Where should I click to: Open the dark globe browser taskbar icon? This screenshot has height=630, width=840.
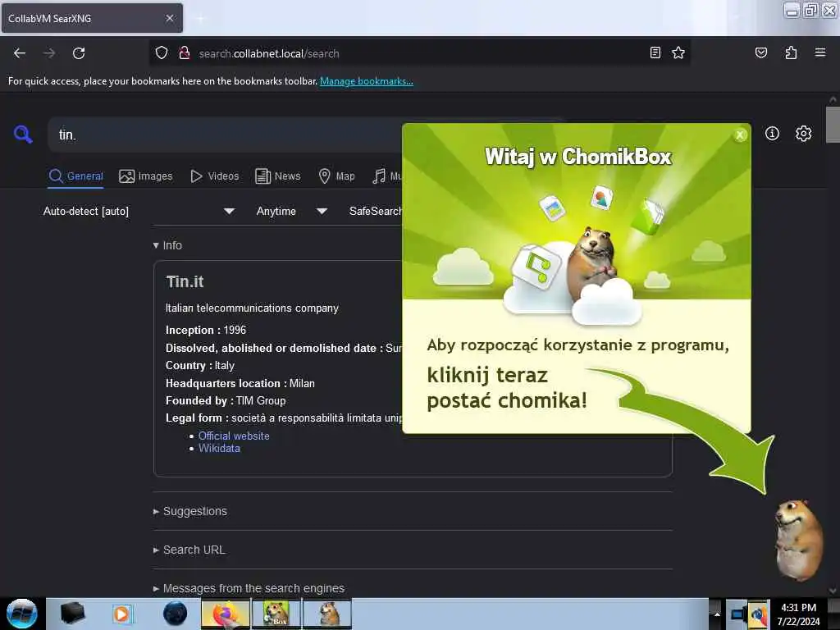pyautogui.click(x=175, y=614)
